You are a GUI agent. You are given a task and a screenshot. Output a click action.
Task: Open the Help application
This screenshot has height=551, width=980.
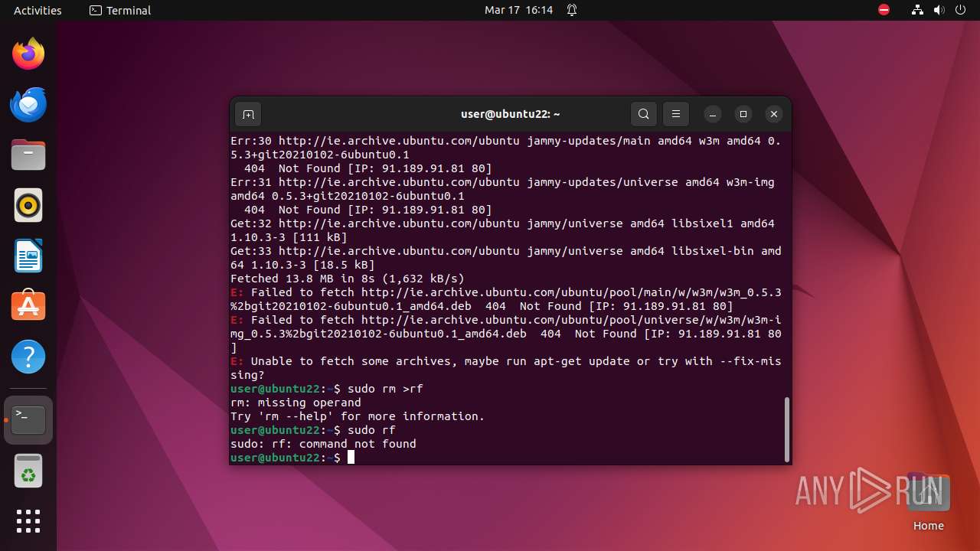click(x=28, y=357)
